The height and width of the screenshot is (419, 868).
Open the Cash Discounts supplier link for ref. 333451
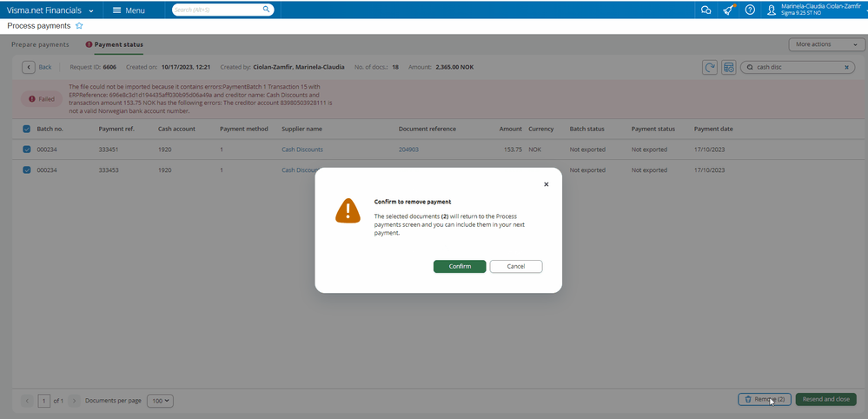click(x=302, y=150)
